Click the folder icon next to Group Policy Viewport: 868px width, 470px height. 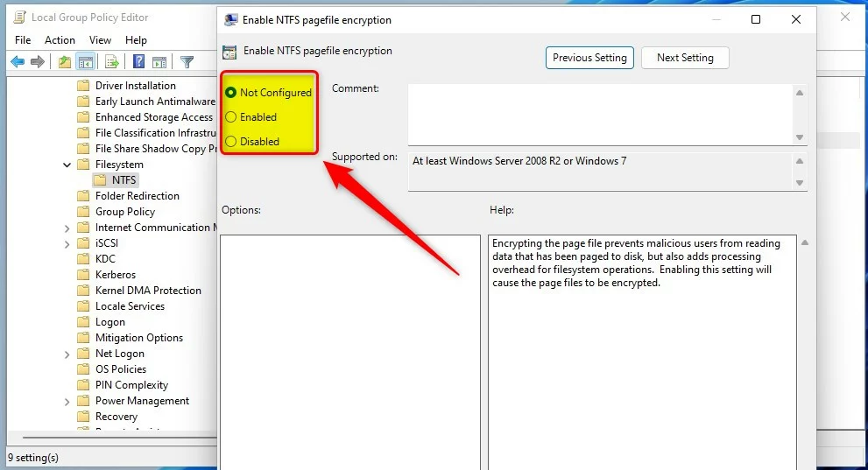click(x=83, y=212)
